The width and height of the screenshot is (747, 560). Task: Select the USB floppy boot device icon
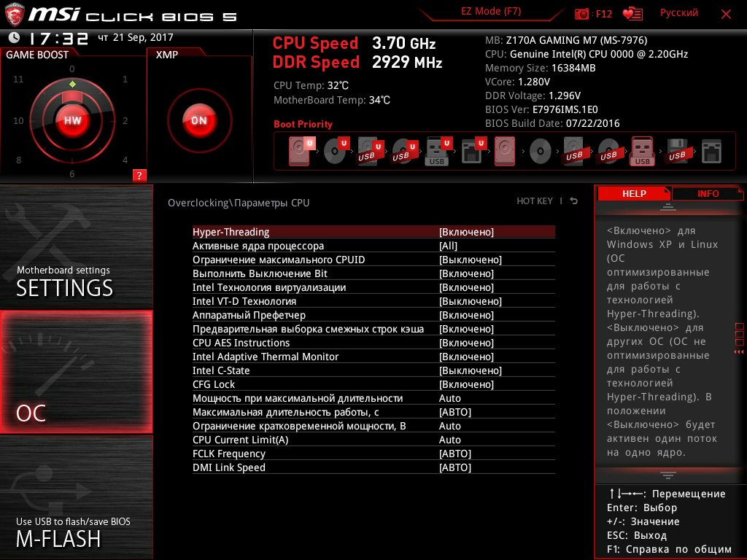click(677, 151)
